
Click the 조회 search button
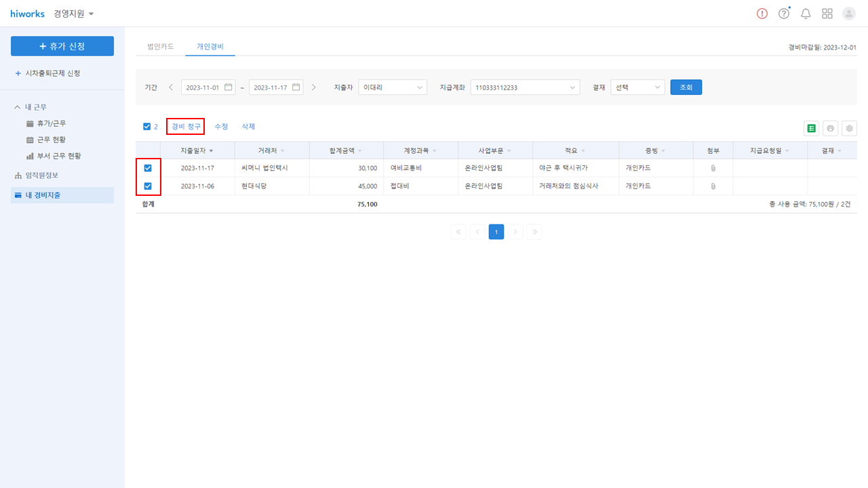[x=686, y=87]
